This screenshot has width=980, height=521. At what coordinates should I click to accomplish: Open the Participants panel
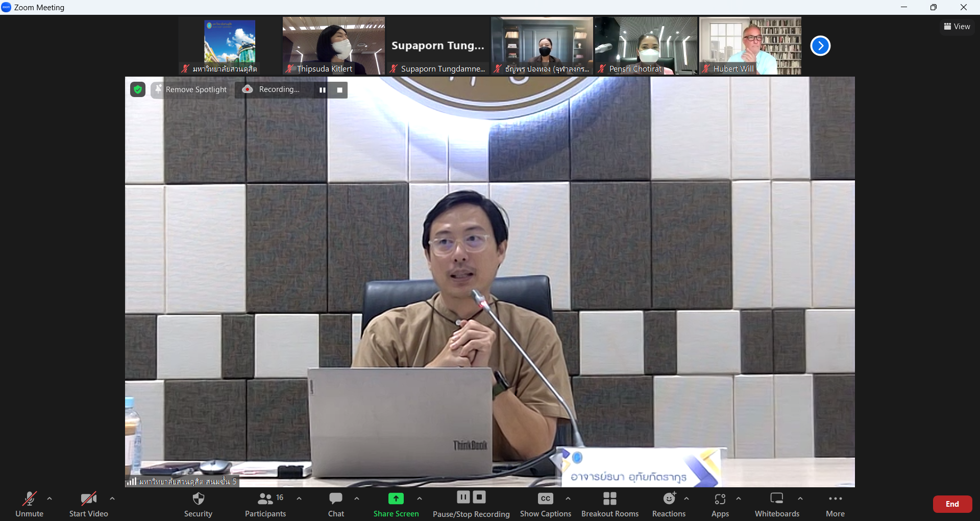pyautogui.click(x=265, y=504)
